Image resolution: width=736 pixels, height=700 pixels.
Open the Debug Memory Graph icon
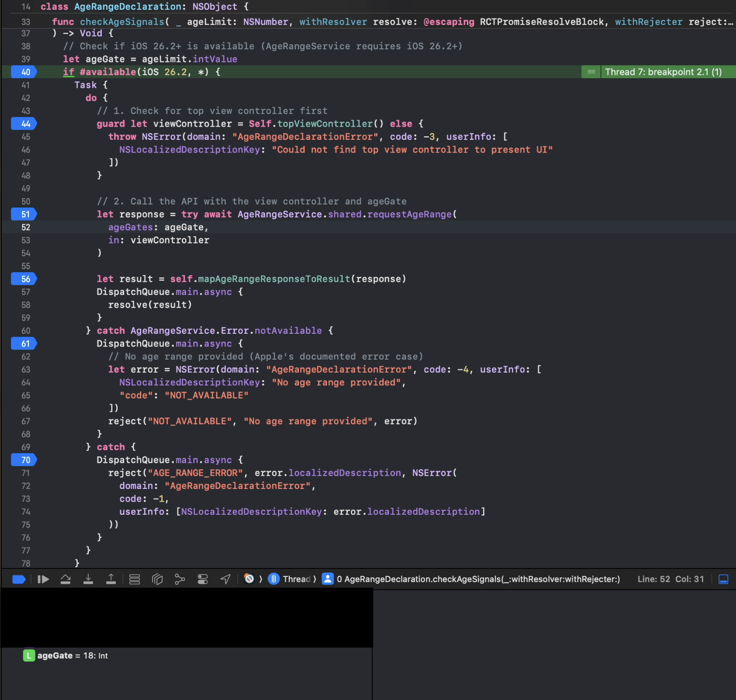point(180,579)
